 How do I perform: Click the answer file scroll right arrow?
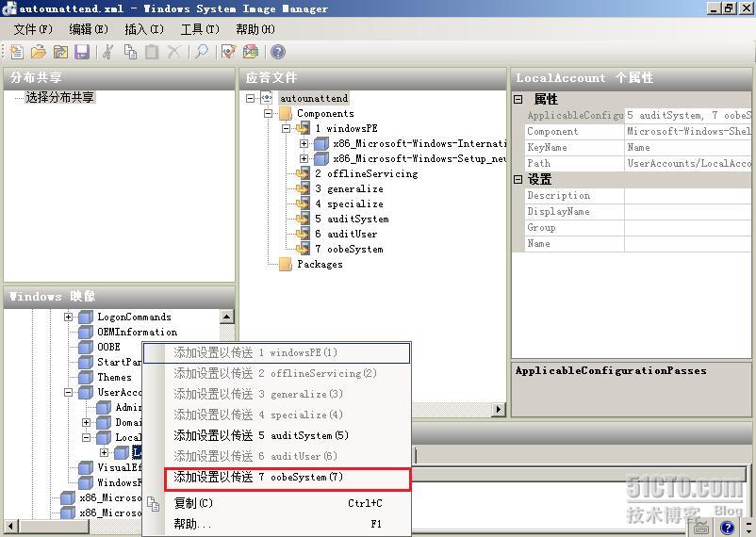tap(498, 410)
